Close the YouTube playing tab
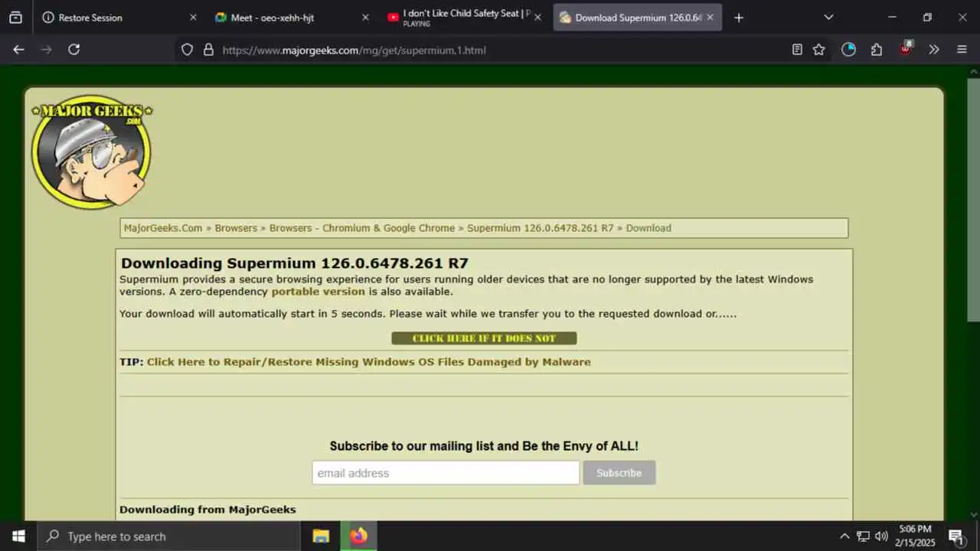980x551 pixels. click(537, 17)
